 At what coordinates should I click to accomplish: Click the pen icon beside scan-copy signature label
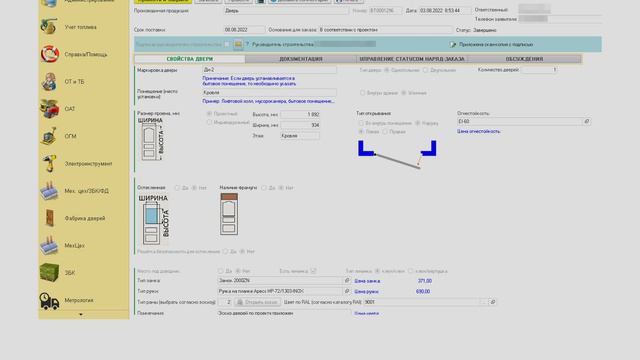(x=453, y=44)
